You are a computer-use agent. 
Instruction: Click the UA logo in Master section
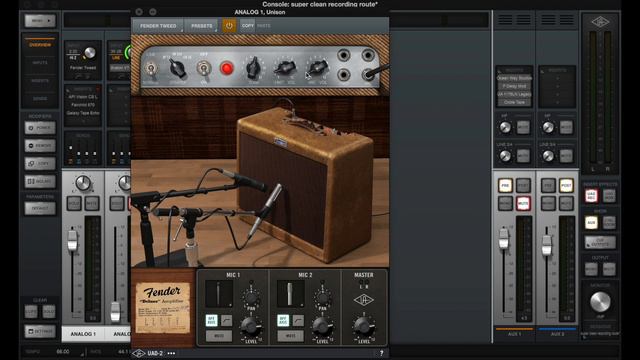pyautogui.click(x=363, y=300)
